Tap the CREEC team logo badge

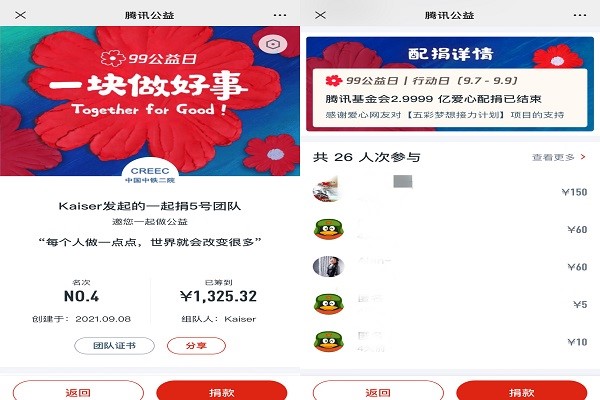pos(150,173)
